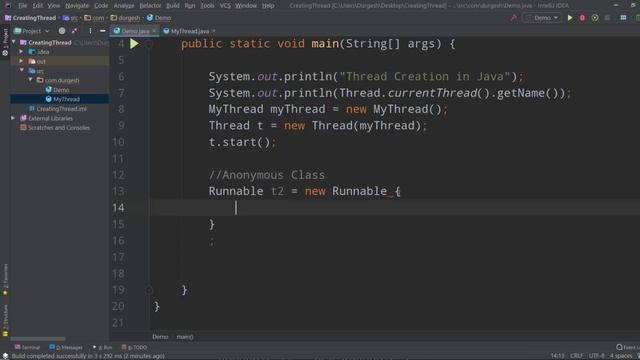The height and width of the screenshot is (360, 640).
Task: Select CreatingThread.iml file in tree
Action: point(61,109)
